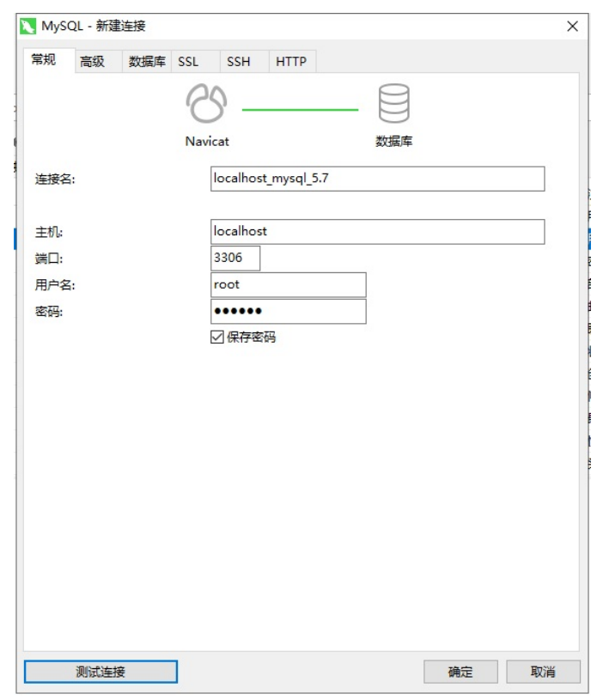This screenshot has height=700, width=597.
Task: Click the 连接名 label
Action: [x=55, y=179]
